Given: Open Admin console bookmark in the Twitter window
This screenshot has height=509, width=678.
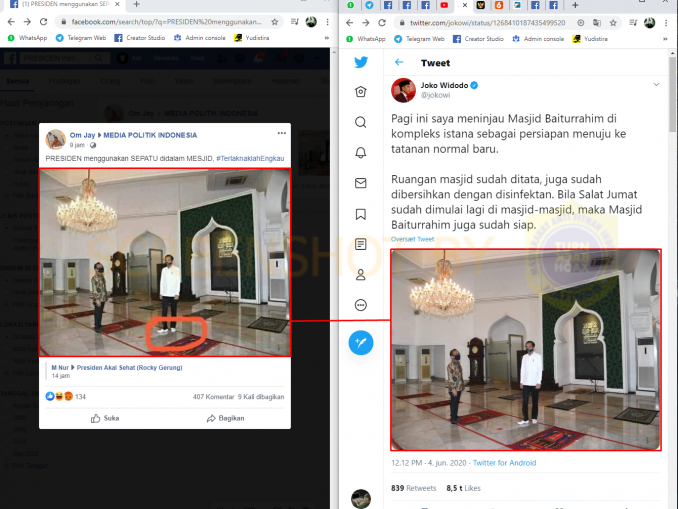Looking at the screenshot, I should pos(539,39).
